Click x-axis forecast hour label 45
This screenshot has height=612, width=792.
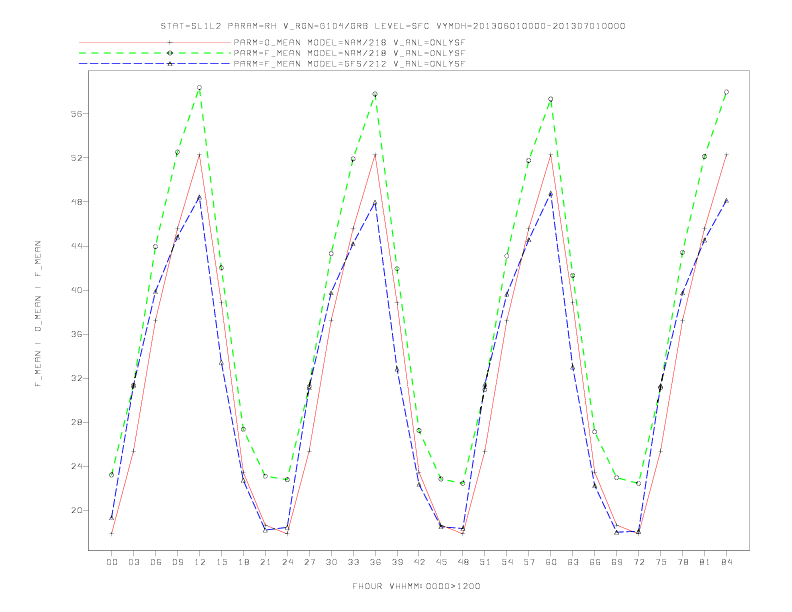(441, 562)
